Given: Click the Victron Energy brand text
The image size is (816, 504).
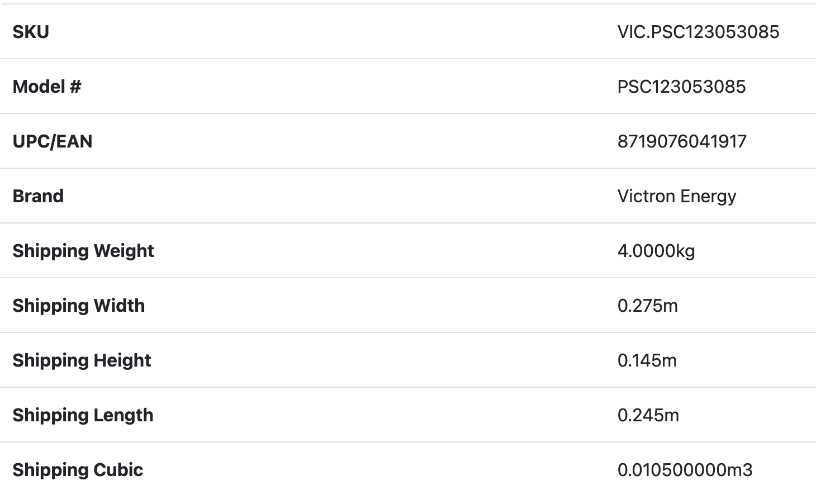Looking at the screenshot, I should pyautogui.click(x=677, y=196).
